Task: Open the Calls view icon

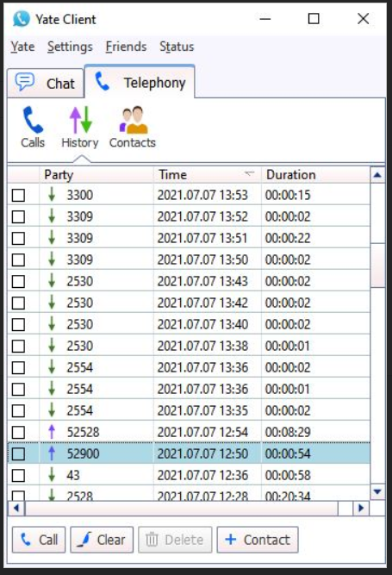Action: 33,121
